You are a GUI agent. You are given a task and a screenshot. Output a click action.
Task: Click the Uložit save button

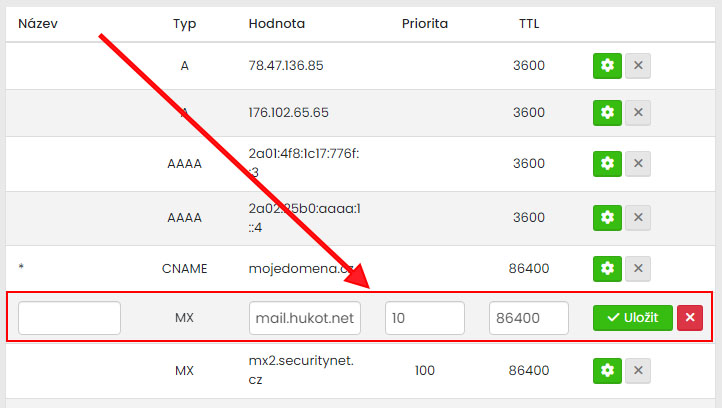tap(632, 318)
